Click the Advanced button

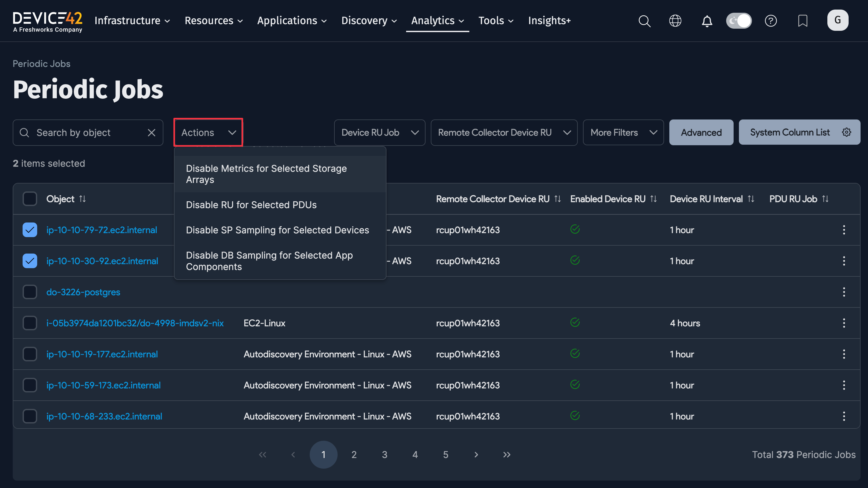(x=701, y=133)
